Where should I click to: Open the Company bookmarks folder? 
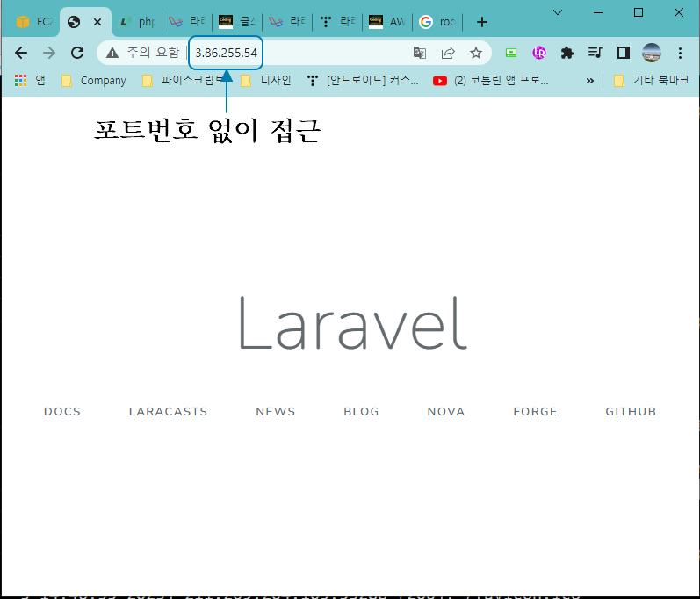(x=93, y=81)
